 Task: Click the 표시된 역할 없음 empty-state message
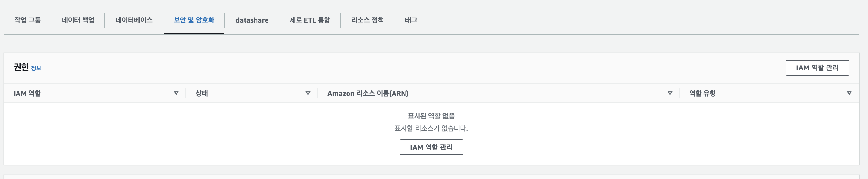tap(431, 116)
